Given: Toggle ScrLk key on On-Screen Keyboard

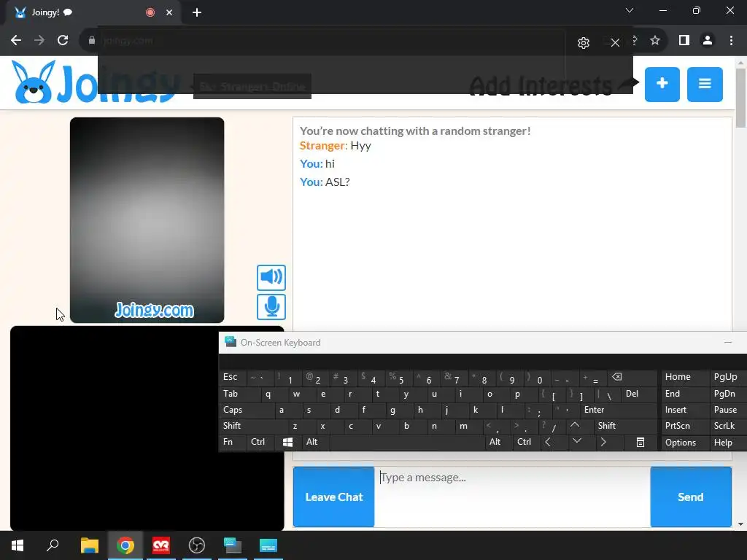Looking at the screenshot, I should pos(727,426).
